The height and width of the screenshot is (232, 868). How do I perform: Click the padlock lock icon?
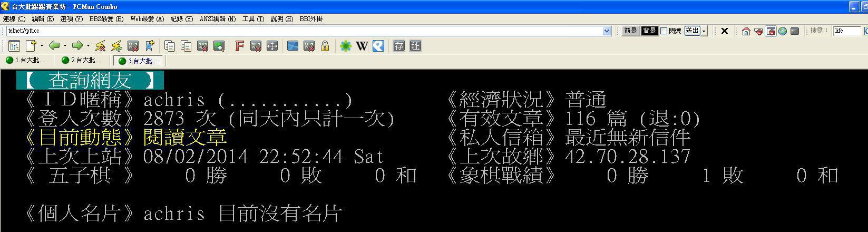pos(325,46)
